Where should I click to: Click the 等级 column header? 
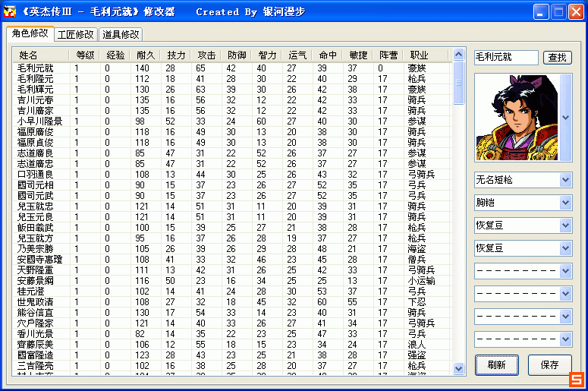(x=85, y=55)
